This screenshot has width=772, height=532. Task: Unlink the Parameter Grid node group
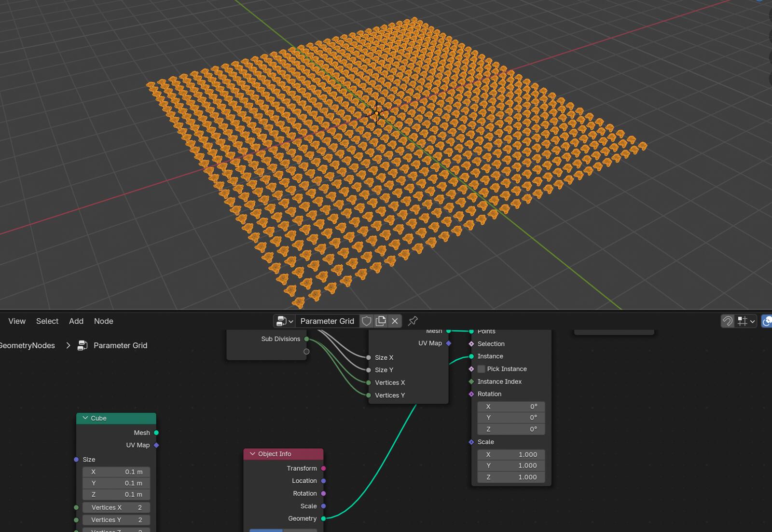point(395,321)
